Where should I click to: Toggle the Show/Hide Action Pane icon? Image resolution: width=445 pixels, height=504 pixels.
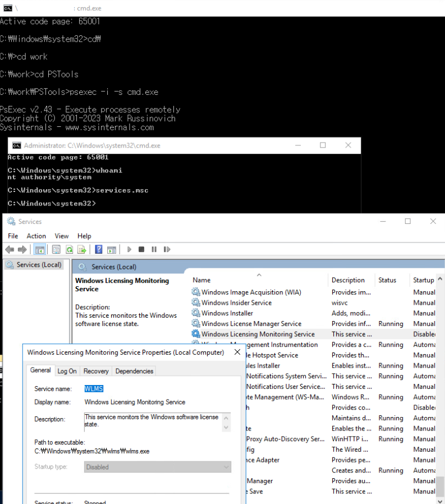click(x=112, y=249)
